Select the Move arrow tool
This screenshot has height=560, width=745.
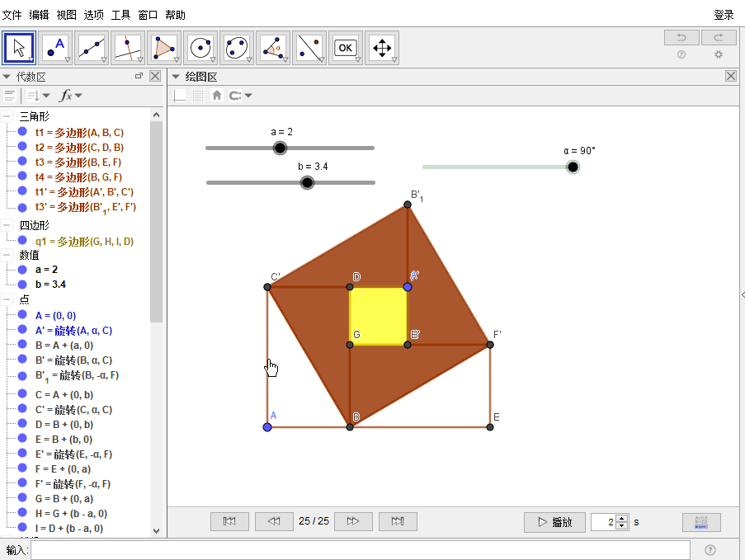coord(19,48)
